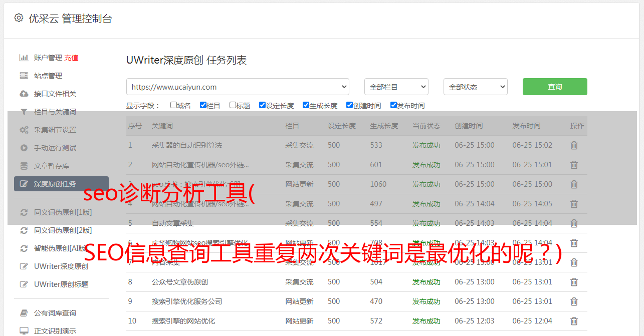Go to 采集细节设置 menu item
Image resolution: width=644 pixels, height=336 pixels.
coord(55,130)
